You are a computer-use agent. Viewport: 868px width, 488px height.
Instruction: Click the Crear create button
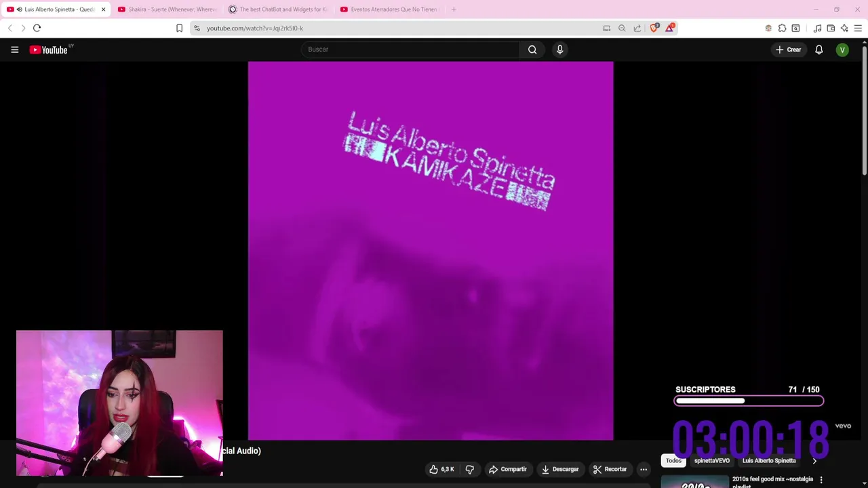789,49
